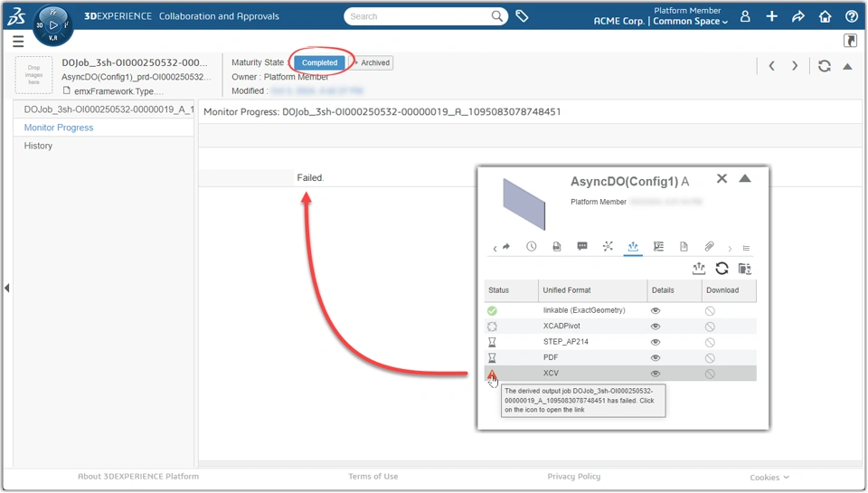868x493 pixels.
Task: Open the help question mark icon
Action: (x=852, y=16)
